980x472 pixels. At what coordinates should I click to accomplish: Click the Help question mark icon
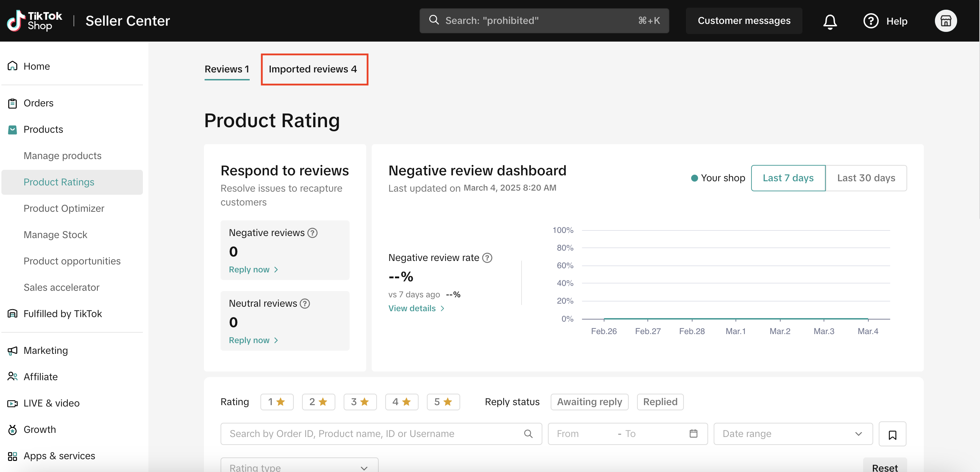click(x=870, y=21)
